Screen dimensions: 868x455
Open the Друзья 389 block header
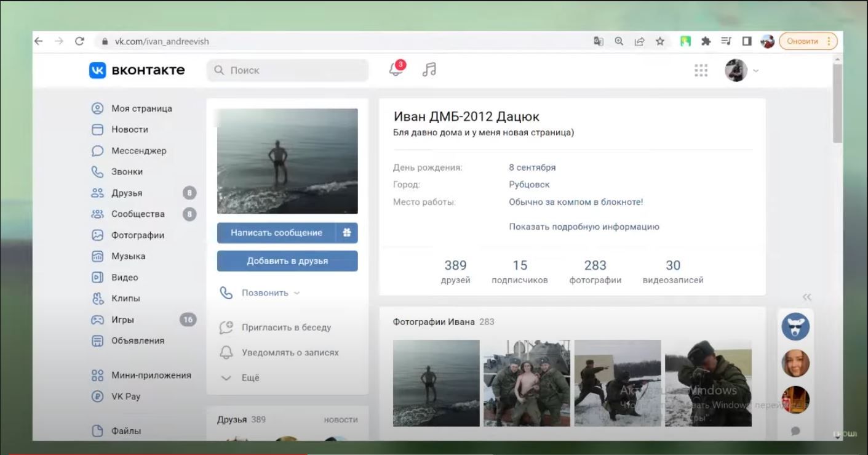[241, 419]
